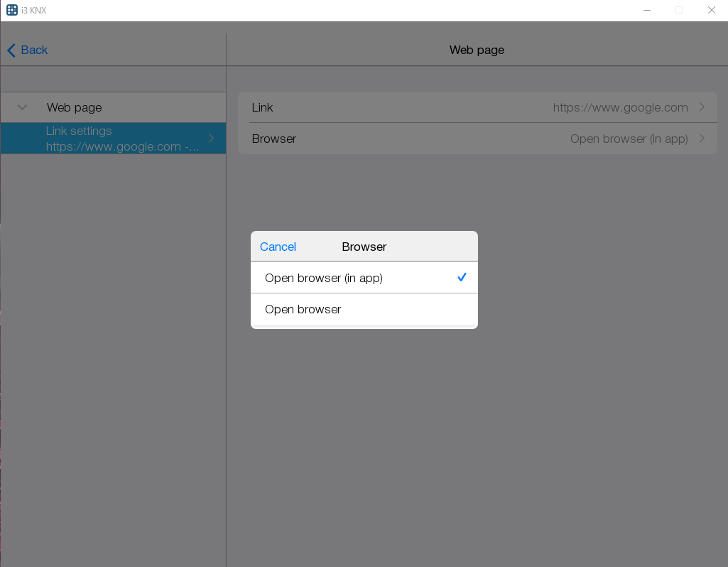
Task: Click the https://www.google.com link value
Action: (x=619, y=107)
